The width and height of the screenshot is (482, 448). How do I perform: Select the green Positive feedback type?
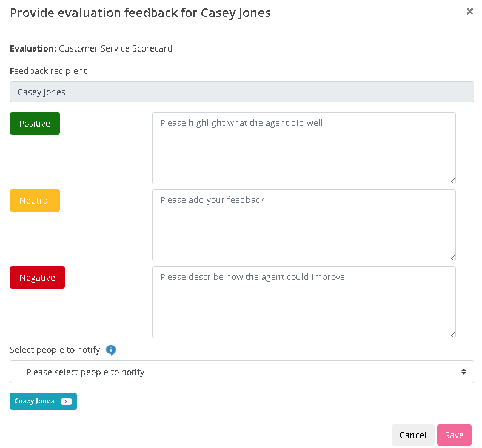35,124
